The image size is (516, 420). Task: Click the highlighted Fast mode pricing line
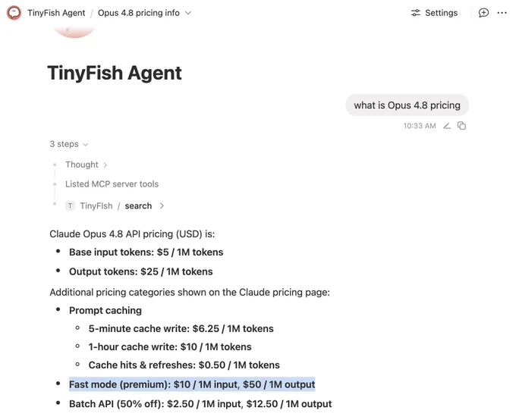[x=192, y=384]
